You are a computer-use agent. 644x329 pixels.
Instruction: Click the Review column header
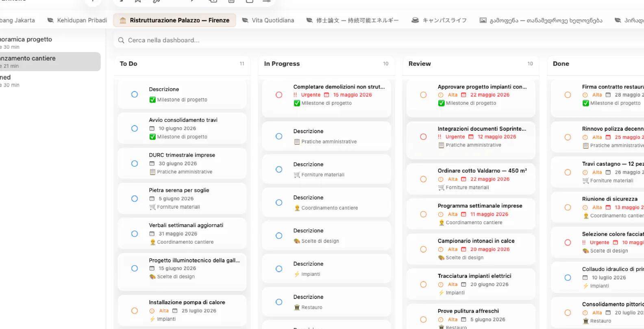(420, 64)
